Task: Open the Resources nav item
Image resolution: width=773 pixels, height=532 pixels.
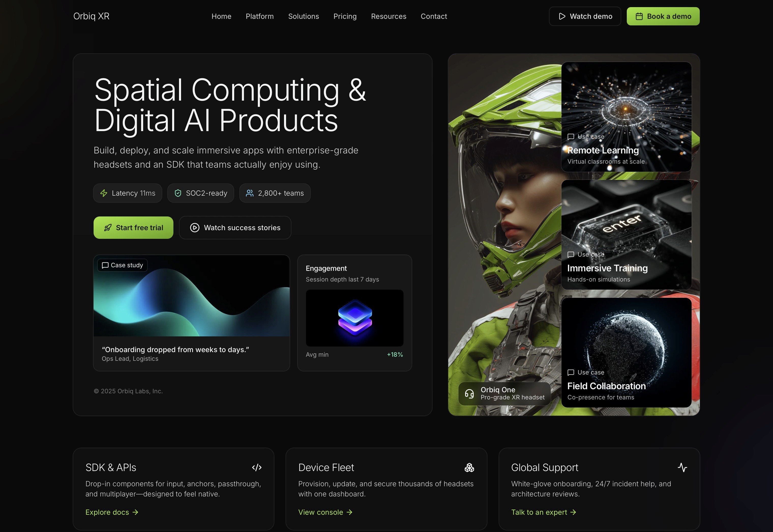Action: click(388, 16)
